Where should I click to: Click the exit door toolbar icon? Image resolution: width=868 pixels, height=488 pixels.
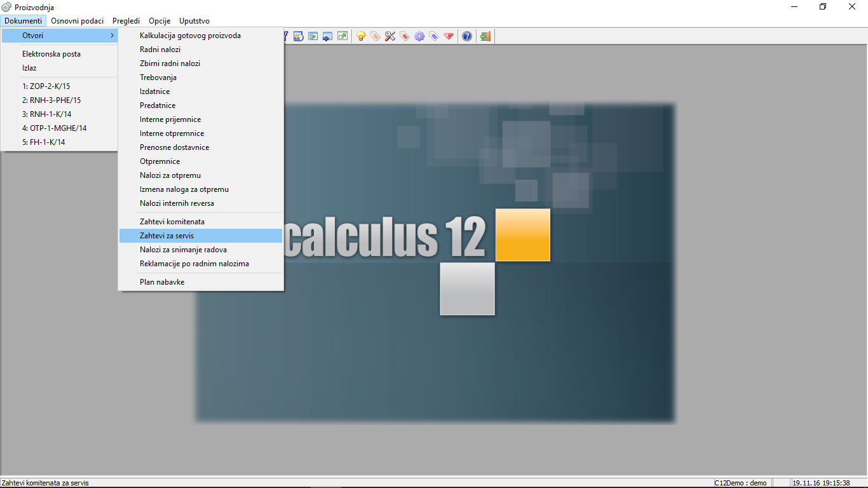pyautogui.click(x=485, y=36)
